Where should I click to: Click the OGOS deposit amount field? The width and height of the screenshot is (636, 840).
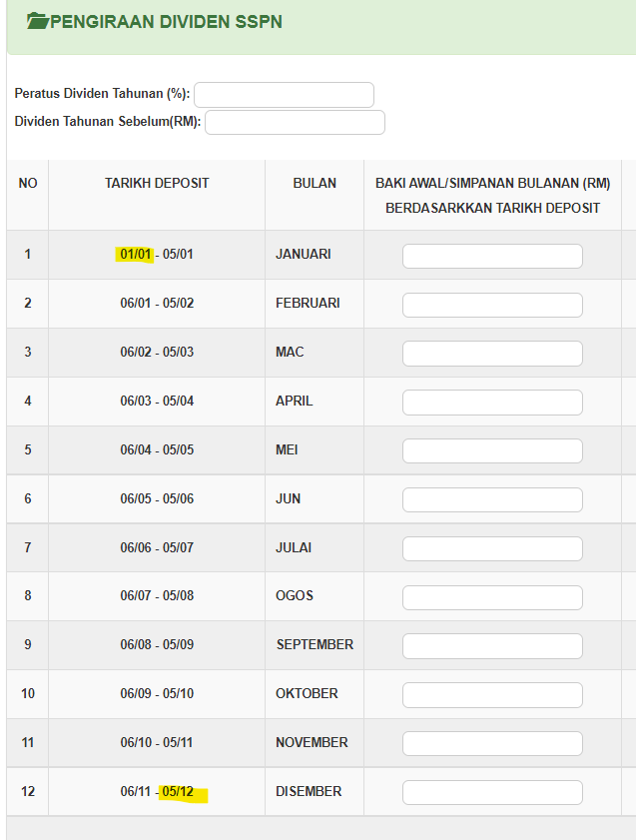492,597
